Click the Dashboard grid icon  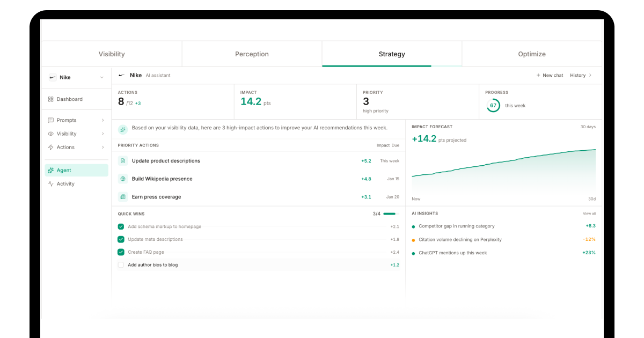[x=50, y=99]
